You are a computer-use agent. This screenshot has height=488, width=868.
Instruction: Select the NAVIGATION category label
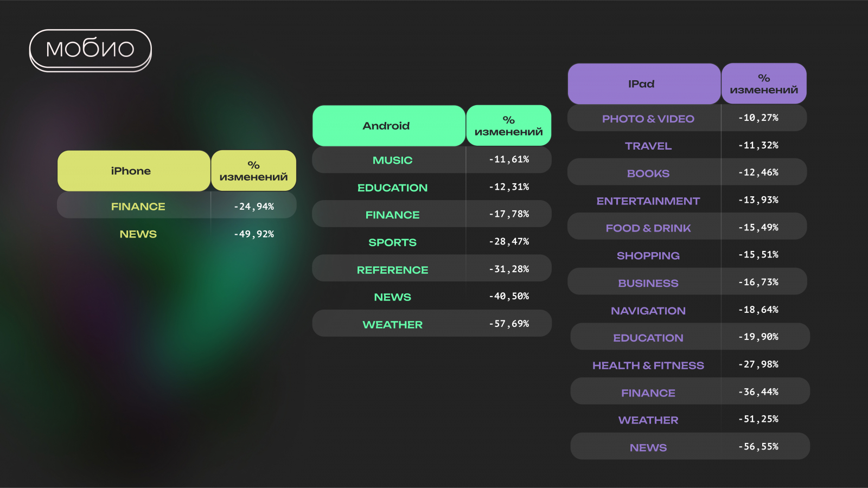pos(648,311)
